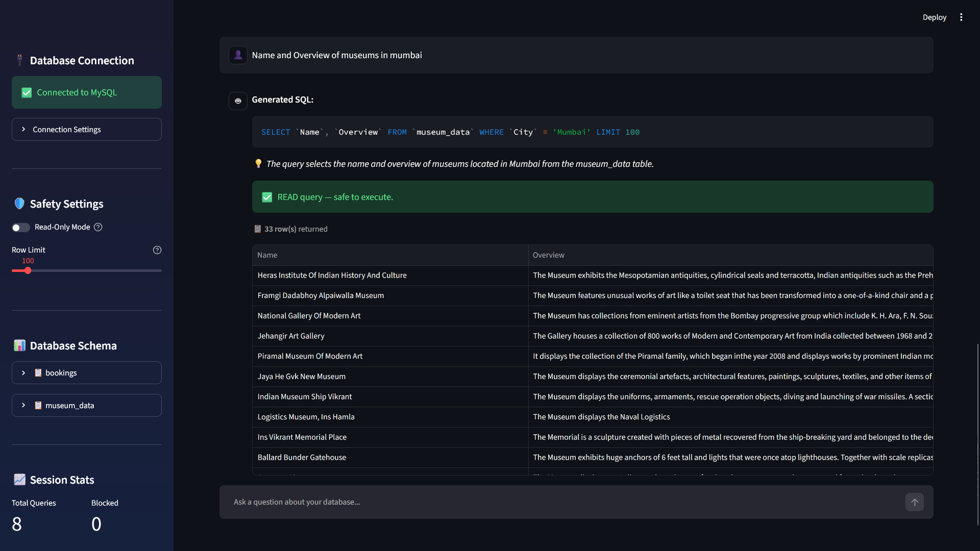980x551 pixels.
Task: Expand the museum_data table schema
Action: [x=87, y=406]
